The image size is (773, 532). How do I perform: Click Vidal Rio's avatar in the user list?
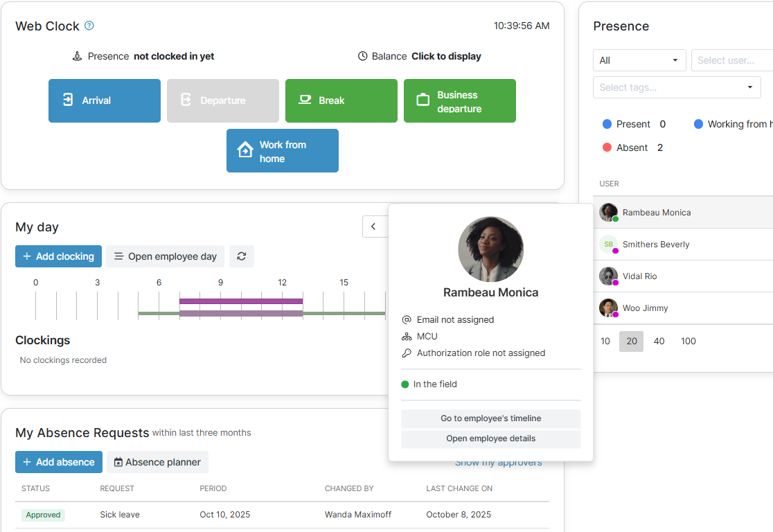coord(608,276)
